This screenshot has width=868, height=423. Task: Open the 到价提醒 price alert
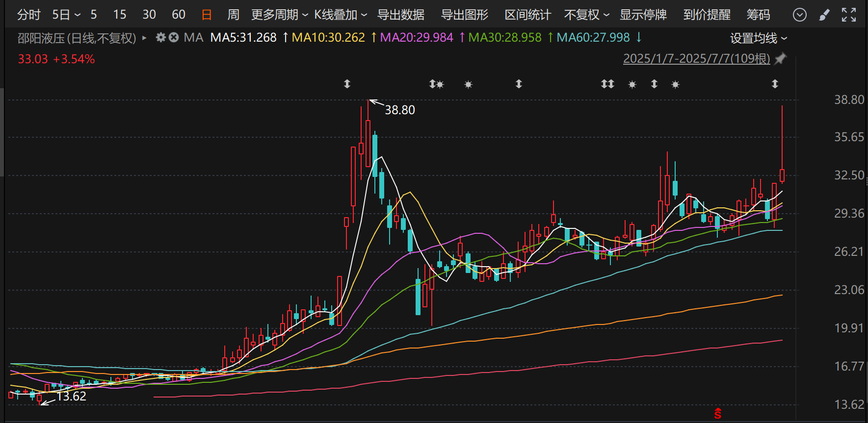coord(707,15)
